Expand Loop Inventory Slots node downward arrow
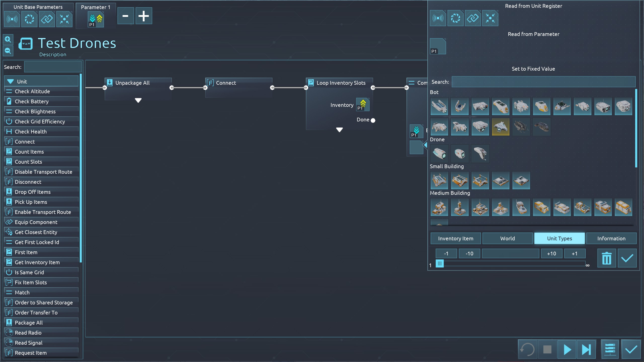The image size is (644, 362). (339, 130)
